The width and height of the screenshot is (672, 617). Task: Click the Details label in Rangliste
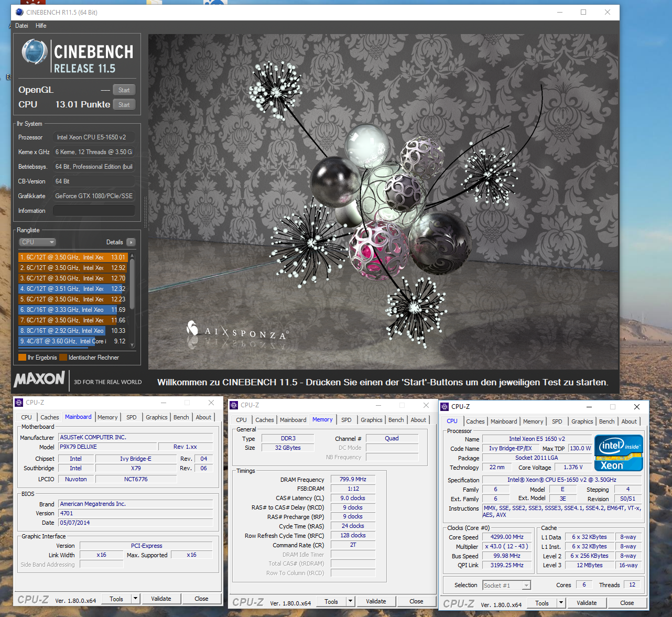click(114, 242)
